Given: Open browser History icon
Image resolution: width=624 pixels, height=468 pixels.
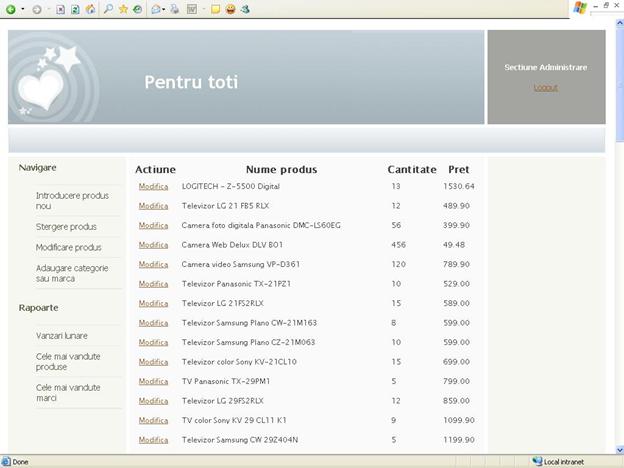Looking at the screenshot, I should (137, 9).
